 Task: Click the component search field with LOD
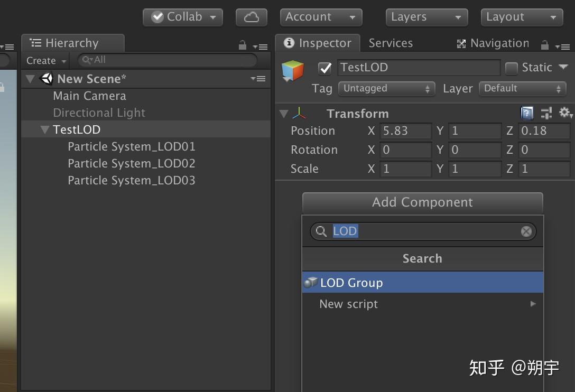click(423, 231)
